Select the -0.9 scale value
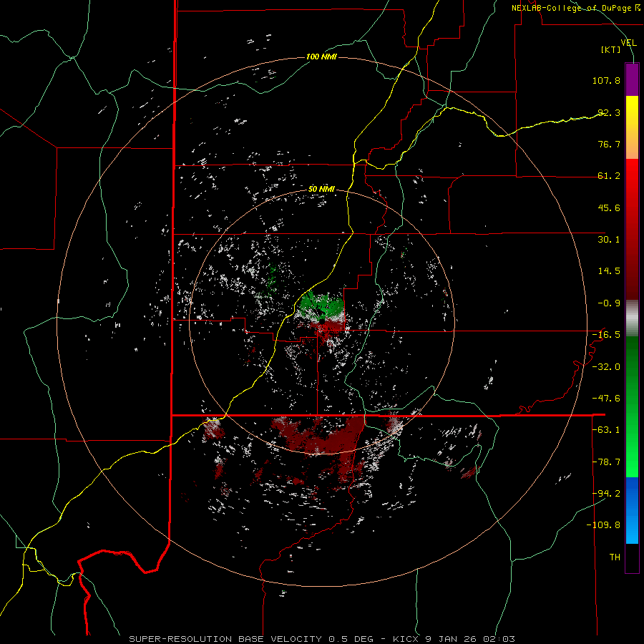Image resolution: width=644 pixels, height=644 pixels. click(x=609, y=303)
